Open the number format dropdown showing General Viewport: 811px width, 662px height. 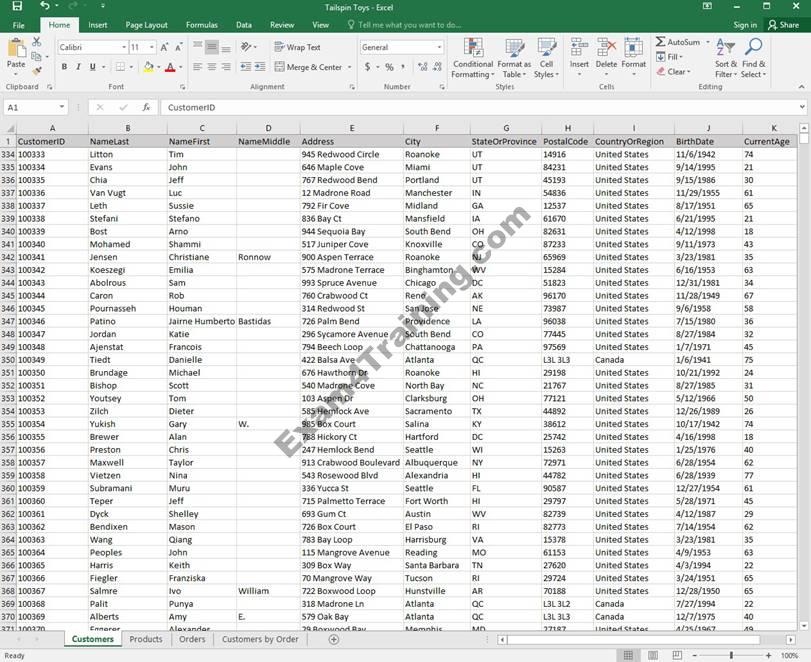pyautogui.click(x=438, y=47)
